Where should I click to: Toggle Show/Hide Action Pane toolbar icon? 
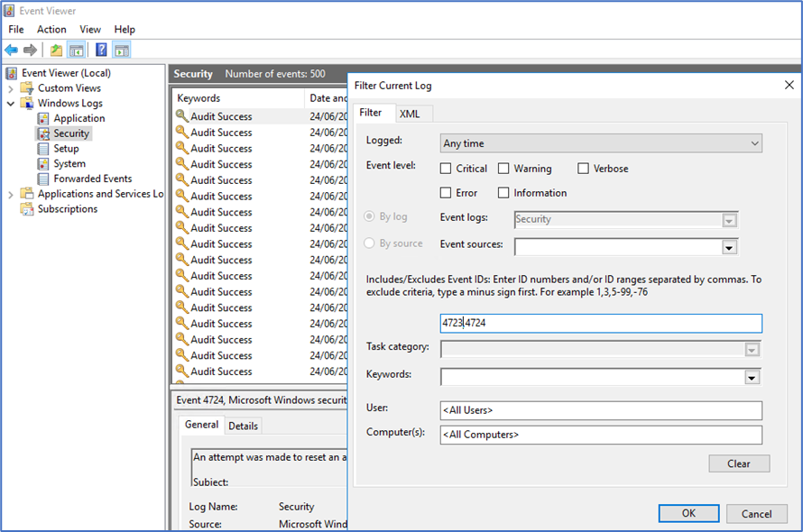click(x=121, y=50)
